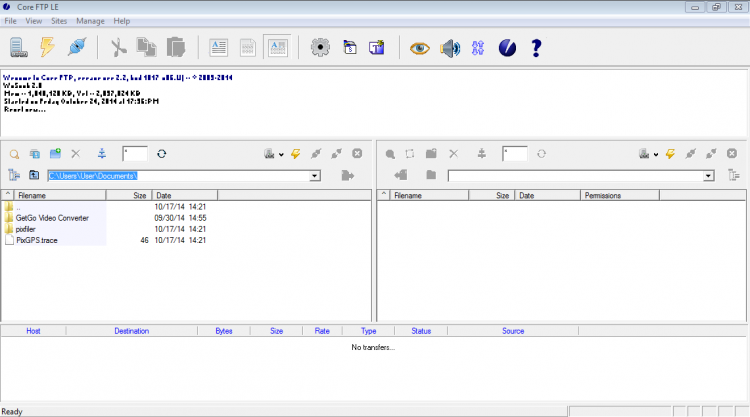Create a new folder in local pane

coord(56,154)
